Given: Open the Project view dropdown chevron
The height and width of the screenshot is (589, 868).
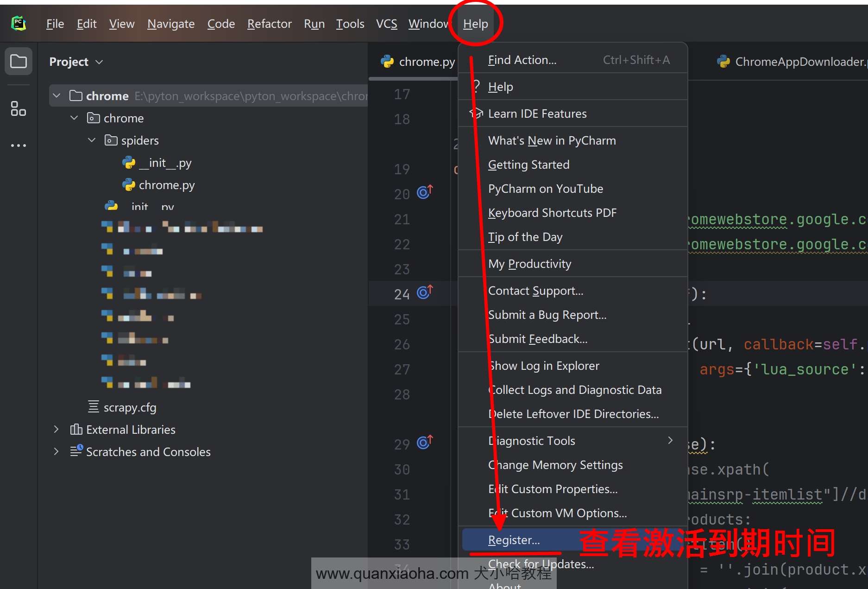Looking at the screenshot, I should point(99,62).
